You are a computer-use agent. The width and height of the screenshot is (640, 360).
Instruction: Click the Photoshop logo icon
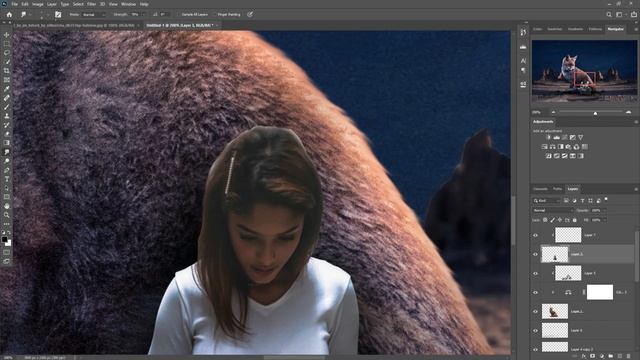[x=4, y=4]
